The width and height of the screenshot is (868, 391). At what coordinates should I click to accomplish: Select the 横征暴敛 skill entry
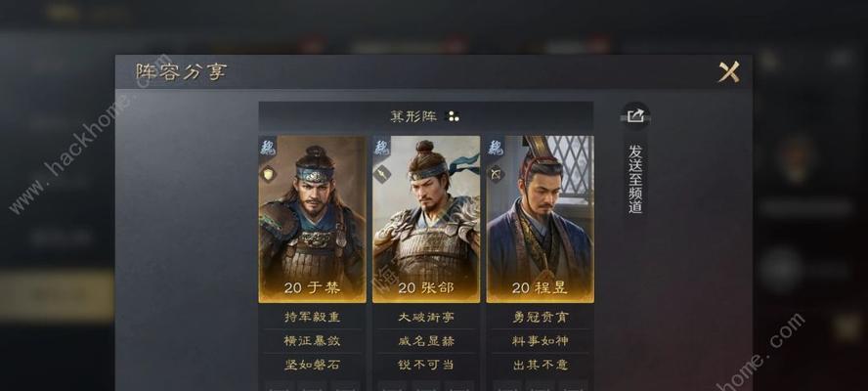pos(312,341)
